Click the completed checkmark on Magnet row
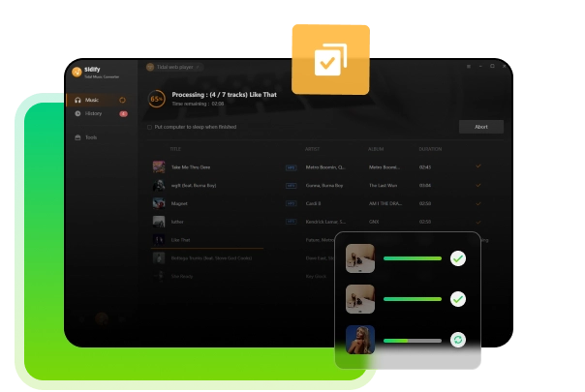The width and height of the screenshot is (585, 392). [478, 203]
